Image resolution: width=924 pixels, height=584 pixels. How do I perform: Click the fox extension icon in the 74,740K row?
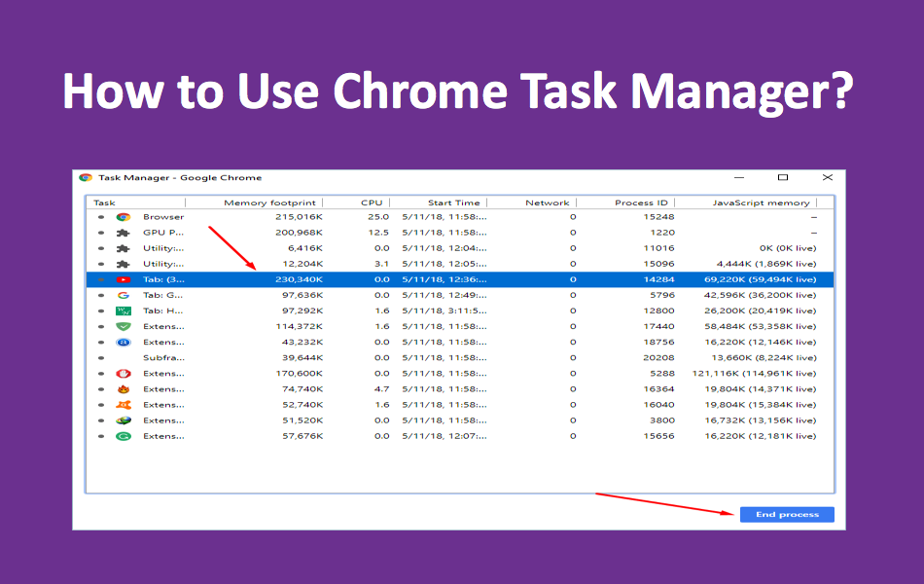(124, 389)
